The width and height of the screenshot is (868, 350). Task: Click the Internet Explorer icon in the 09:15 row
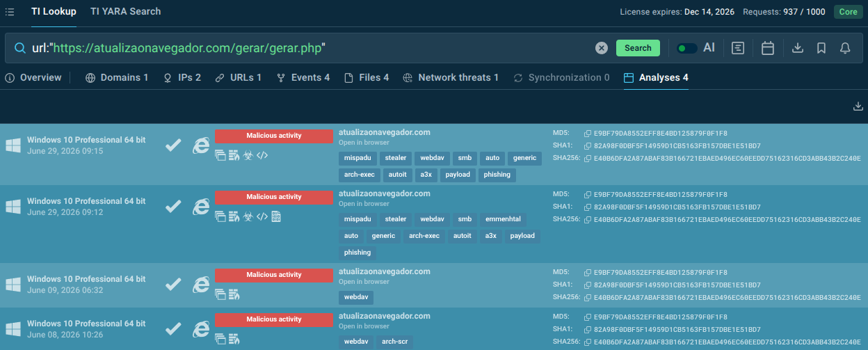201,145
